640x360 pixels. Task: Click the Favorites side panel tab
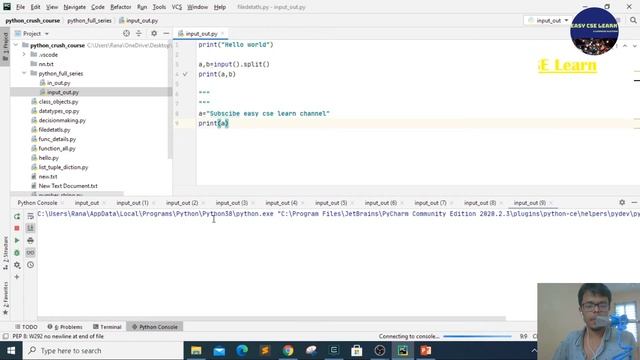[x=5, y=298]
